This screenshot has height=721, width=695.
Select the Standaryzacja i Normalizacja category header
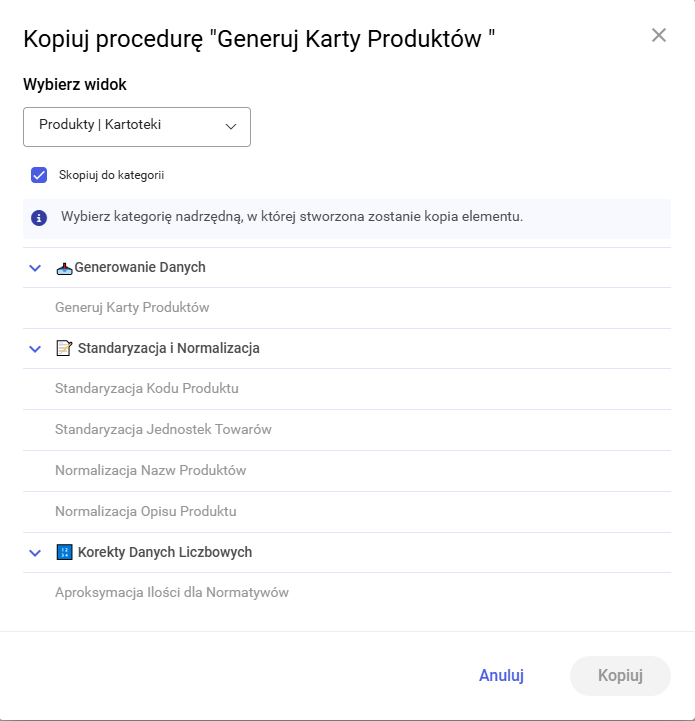168,348
